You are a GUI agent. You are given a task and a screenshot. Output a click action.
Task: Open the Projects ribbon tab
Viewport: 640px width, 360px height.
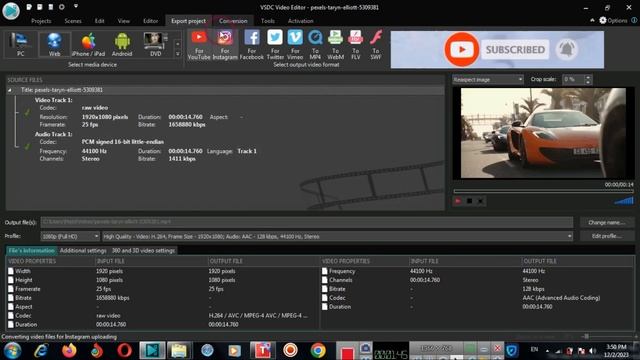[41, 21]
